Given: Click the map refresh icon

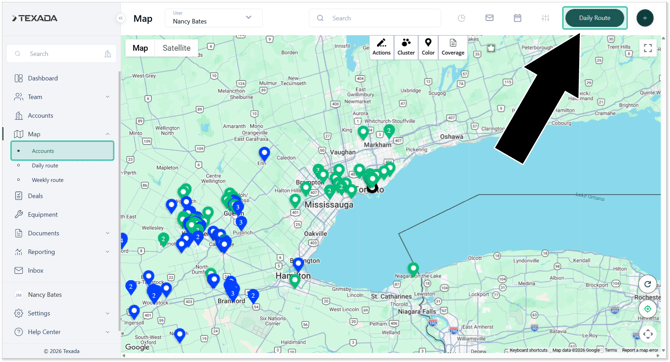Looking at the screenshot, I should pyautogui.click(x=647, y=284).
